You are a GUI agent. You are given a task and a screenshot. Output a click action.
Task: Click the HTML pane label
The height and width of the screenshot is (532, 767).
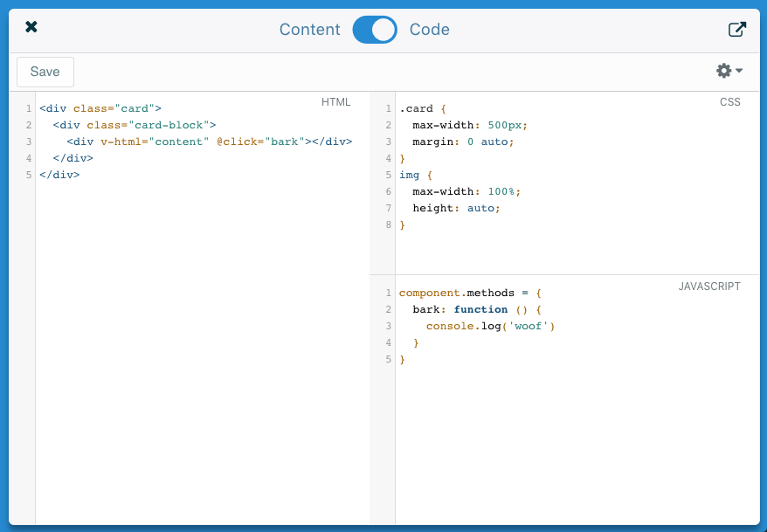[336, 101]
